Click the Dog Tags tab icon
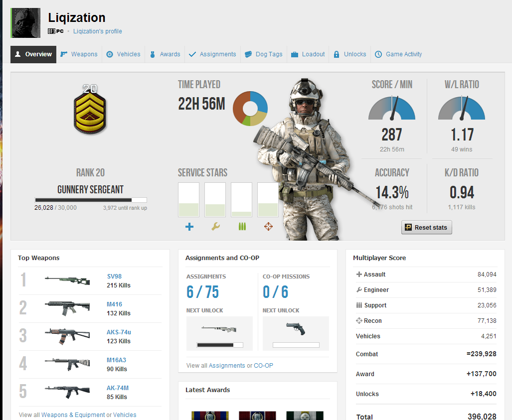Image resolution: width=512 pixels, height=420 pixels. click(248, 54)
